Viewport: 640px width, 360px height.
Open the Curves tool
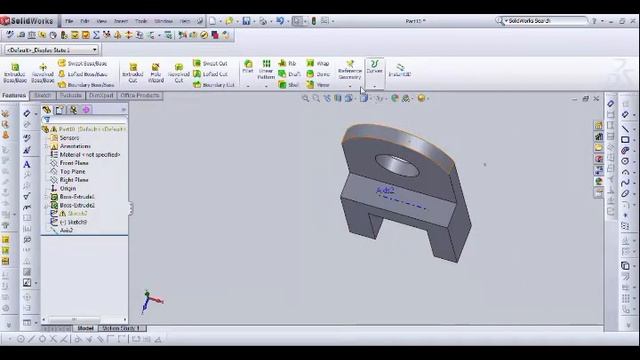click(x=374, y=67)
